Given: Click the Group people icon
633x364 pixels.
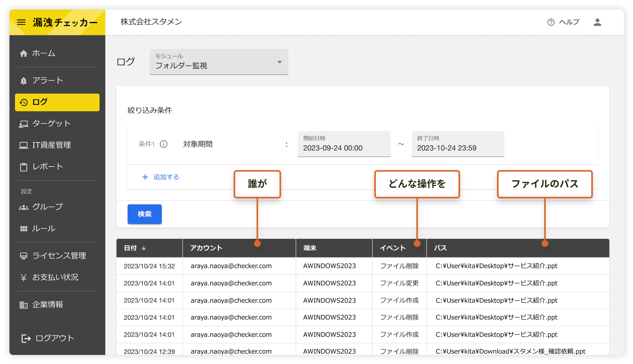Looking at the screenshot, I should 23,208.
